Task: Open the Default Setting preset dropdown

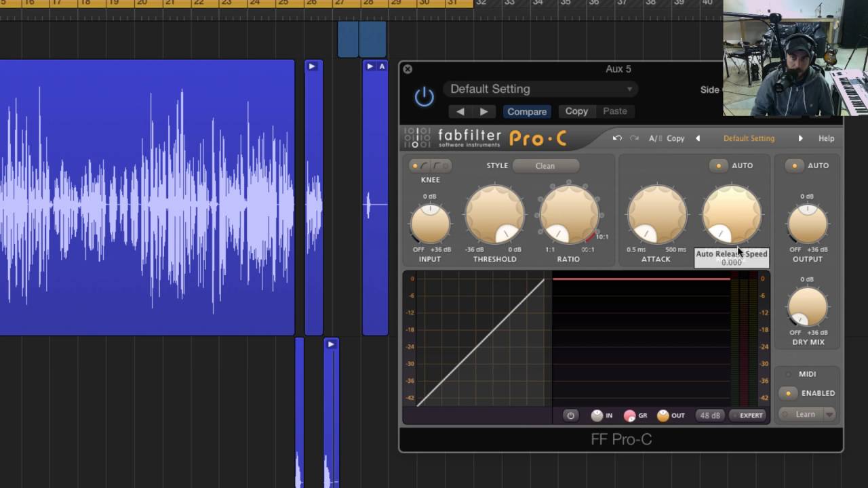Action: click(540, 89)
